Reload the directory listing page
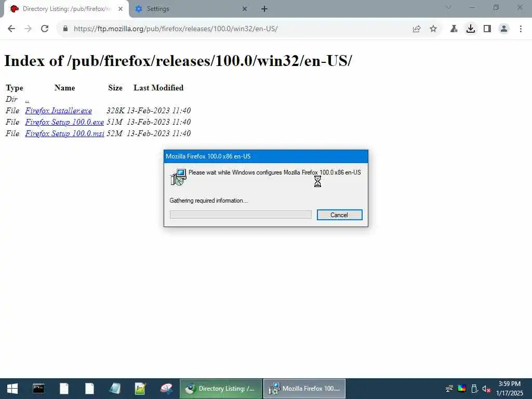This screenshot has height=399, width=532. 45,29
